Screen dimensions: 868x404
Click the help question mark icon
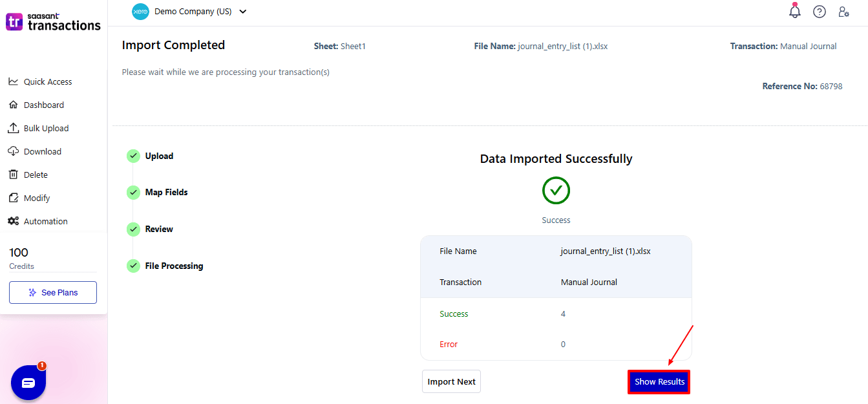(819, 12)
